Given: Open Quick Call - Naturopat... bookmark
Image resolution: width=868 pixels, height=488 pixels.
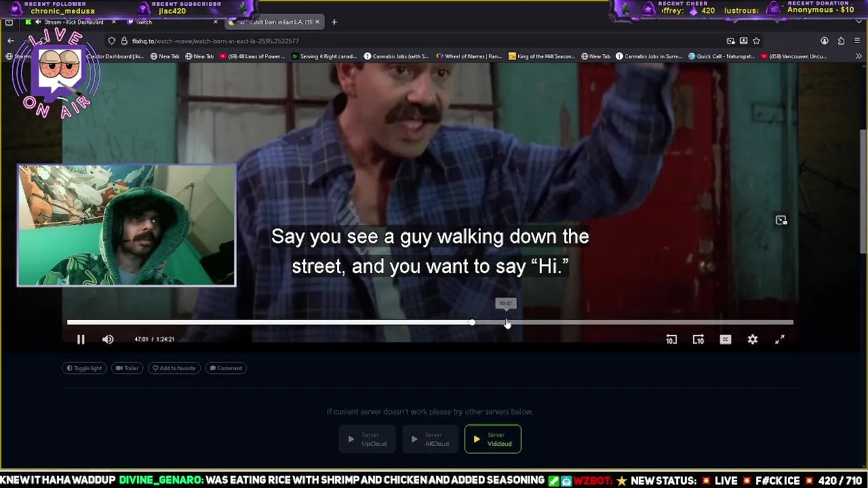Looking at the screenshot, I should pyautogui.click(x=722, y=57).
